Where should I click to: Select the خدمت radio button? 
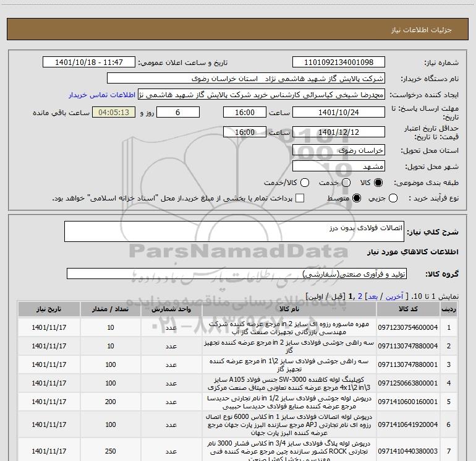pyautogui.click(x=346, y=183)
